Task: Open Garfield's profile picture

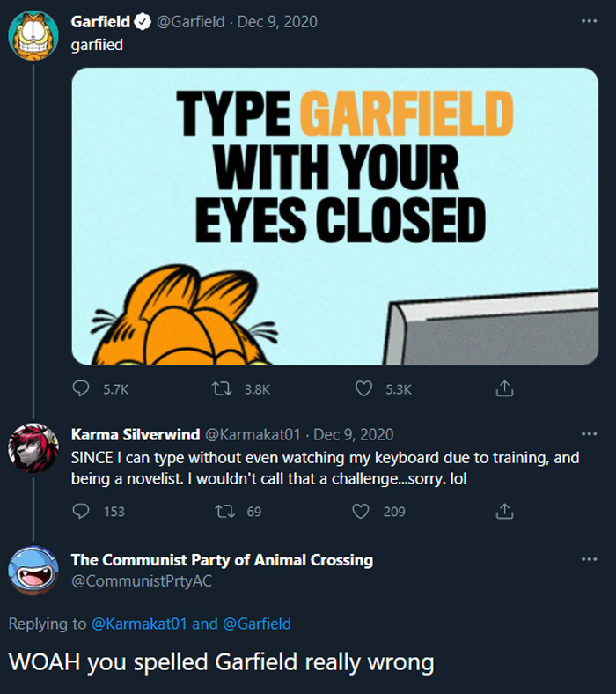Action: click(x=33, y=35)
